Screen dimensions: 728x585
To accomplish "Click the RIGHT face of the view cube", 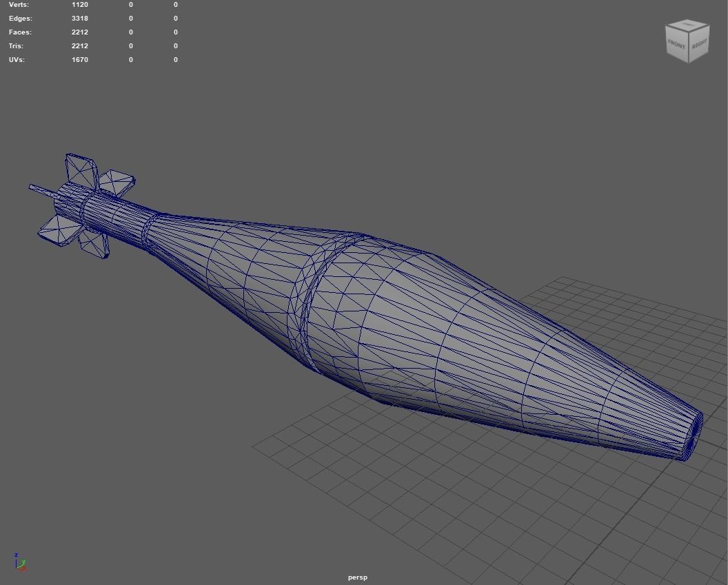I will [699, 44].
